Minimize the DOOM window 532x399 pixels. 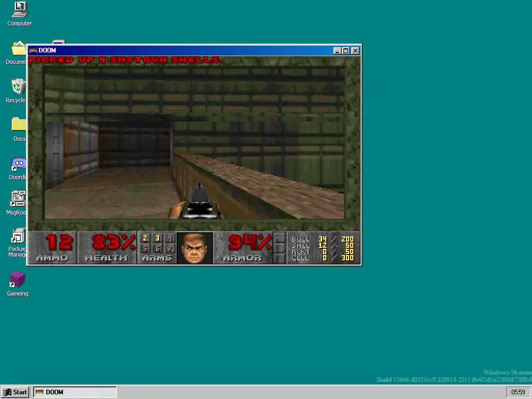point(337,51)
